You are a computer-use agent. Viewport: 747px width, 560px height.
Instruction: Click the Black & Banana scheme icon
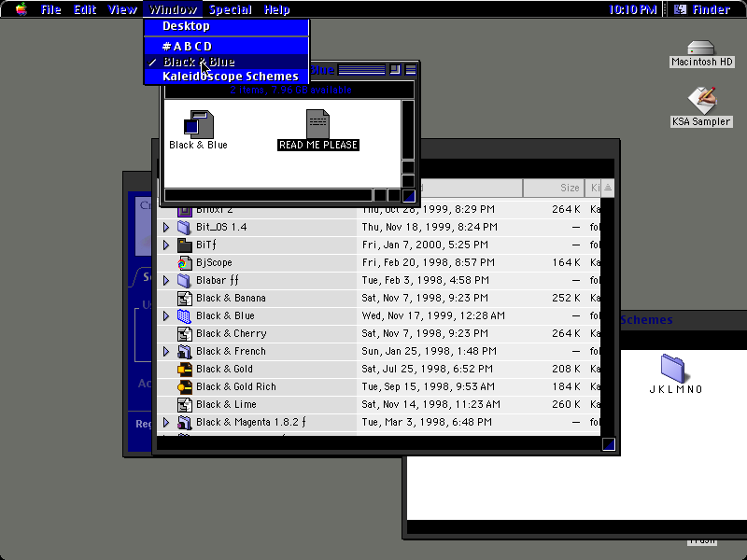click(184, 298)
